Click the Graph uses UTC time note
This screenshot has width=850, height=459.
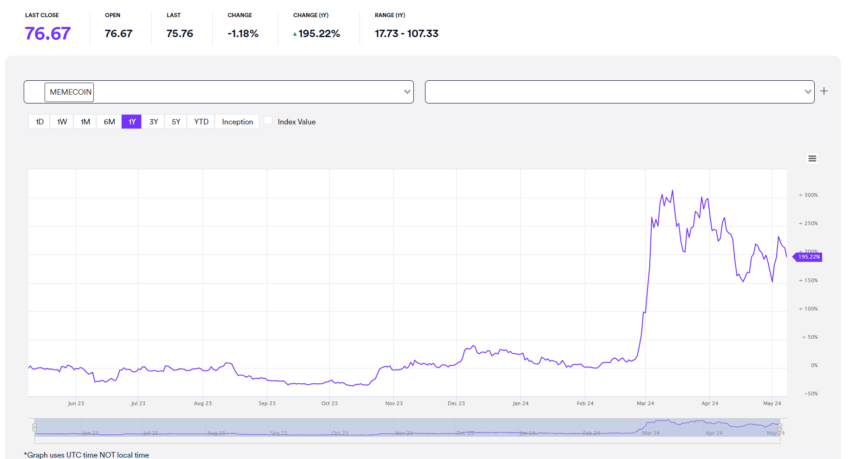click(86, 455)
